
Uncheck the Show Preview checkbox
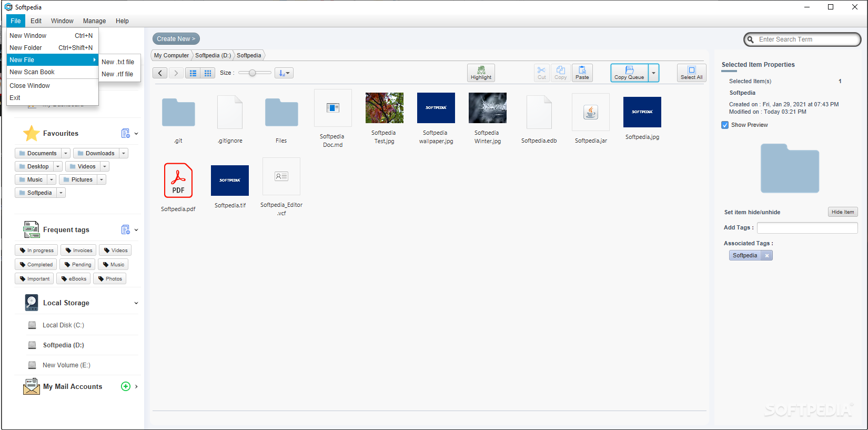(x=725, y=125)
